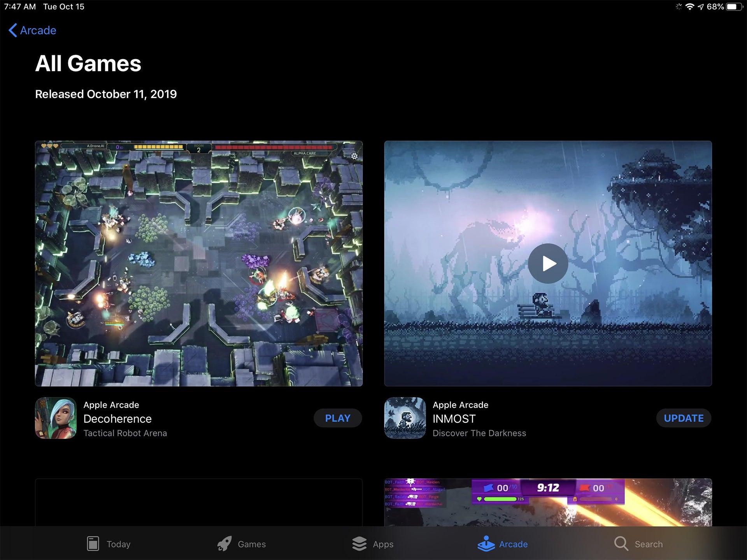Tap the Wi-Fi status icon
This screenshot has height=560, width=747.
click(689, 7)
